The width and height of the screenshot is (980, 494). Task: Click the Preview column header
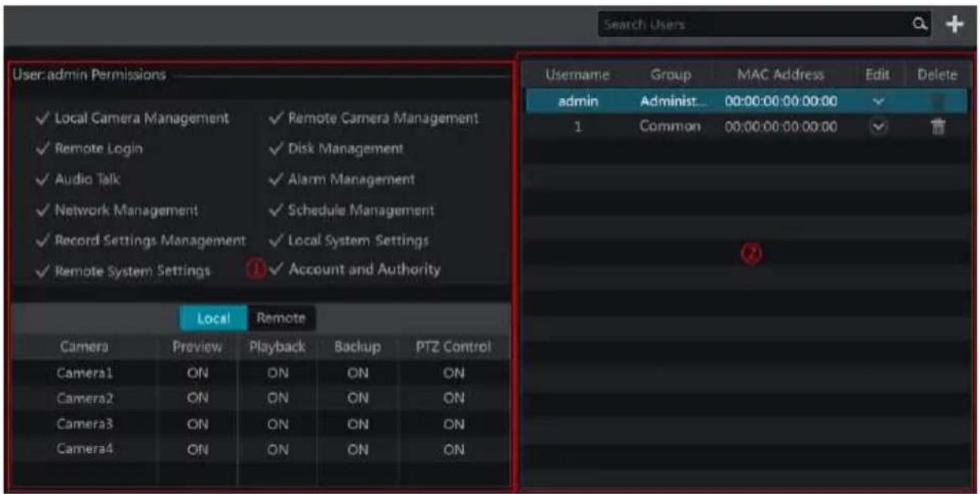pyautogui.click(x=198, y=347)
